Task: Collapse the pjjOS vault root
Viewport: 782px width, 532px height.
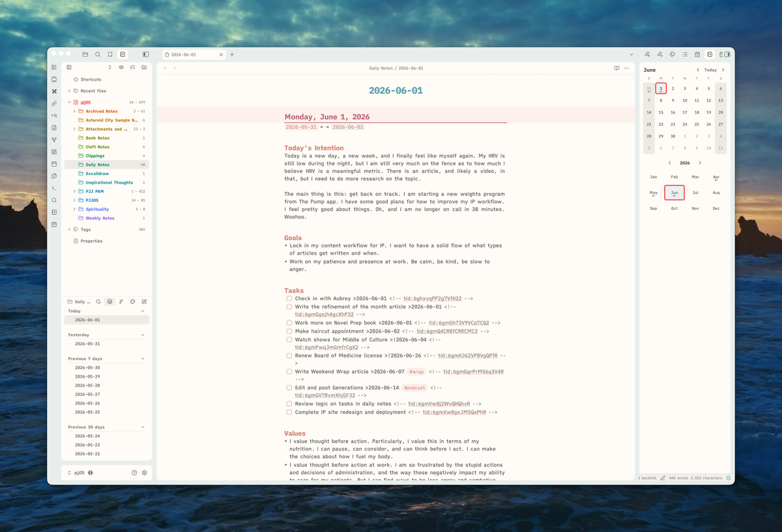Action: click(69, 102)
